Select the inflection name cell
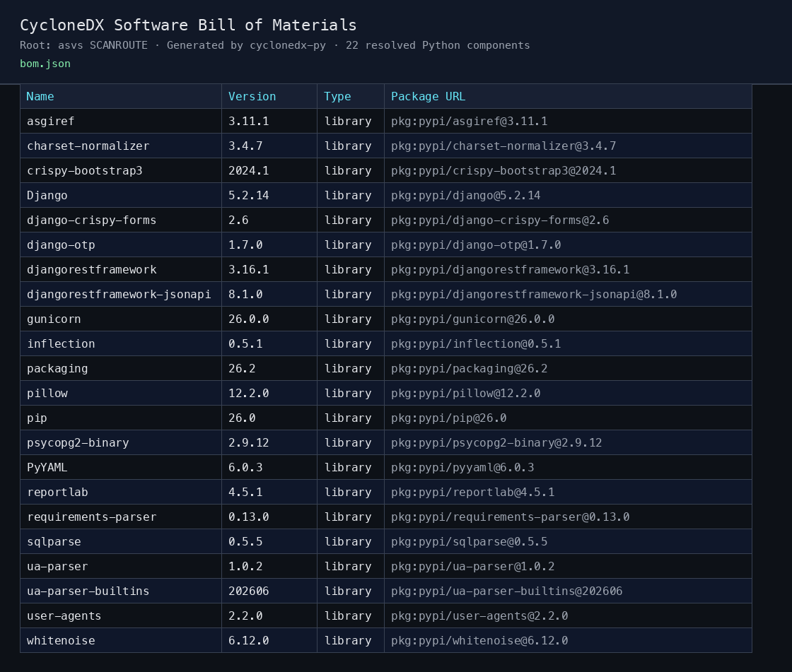 [121, 344]
